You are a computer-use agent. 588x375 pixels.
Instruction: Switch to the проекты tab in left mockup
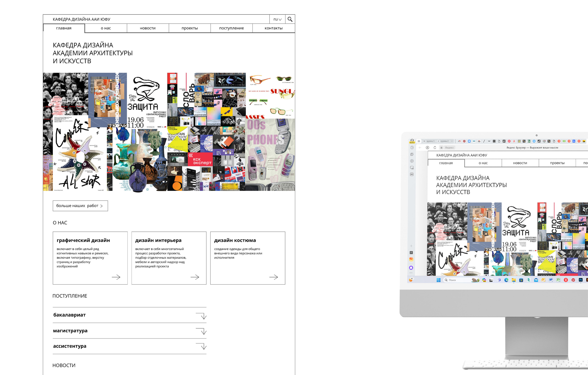pyautogui.click(x=189, y=28)
